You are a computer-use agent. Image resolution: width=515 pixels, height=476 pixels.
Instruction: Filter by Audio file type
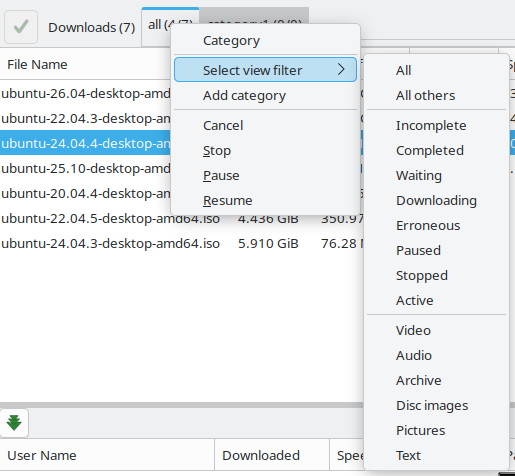[x=436, y=356]
